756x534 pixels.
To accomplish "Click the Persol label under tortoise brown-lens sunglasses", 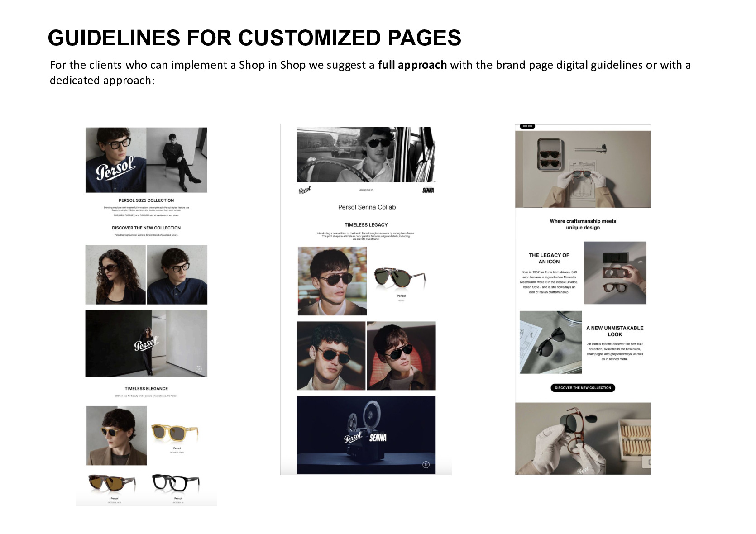I will pyautogui.click(x=114, y=499).
